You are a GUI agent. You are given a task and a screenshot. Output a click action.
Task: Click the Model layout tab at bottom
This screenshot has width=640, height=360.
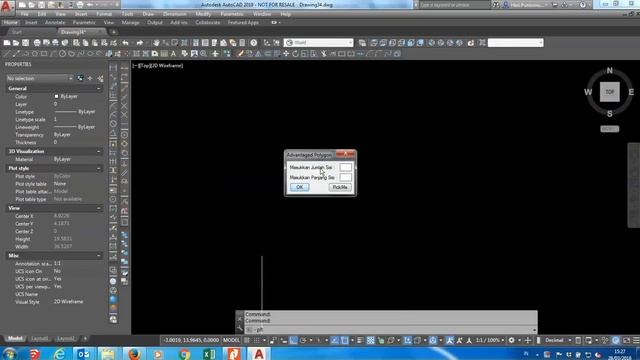(x=15, y=338)
